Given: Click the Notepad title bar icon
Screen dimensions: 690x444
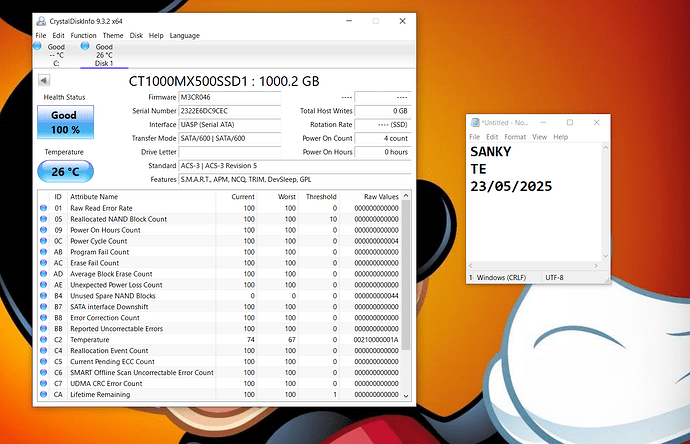Looking at the screenshot, I should click(476, 122).
